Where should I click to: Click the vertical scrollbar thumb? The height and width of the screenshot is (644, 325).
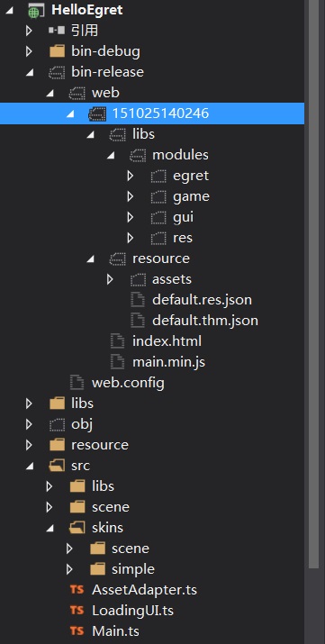[x=314, y=284]
